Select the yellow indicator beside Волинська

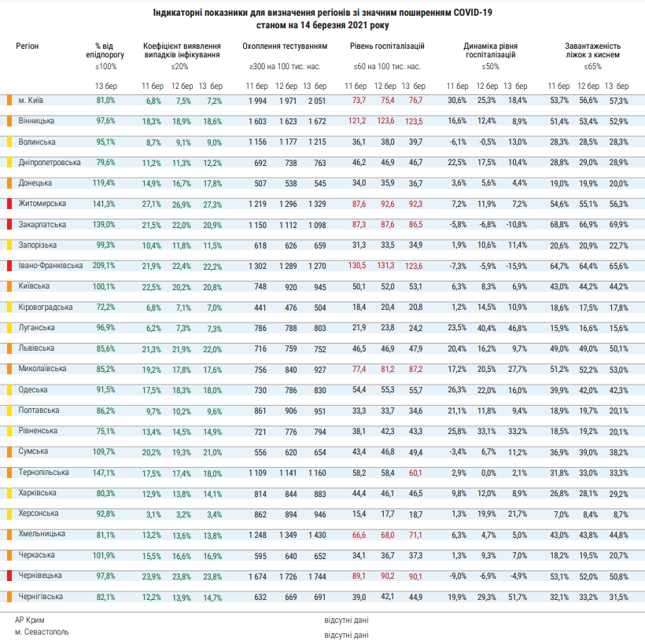coord(8,142)
